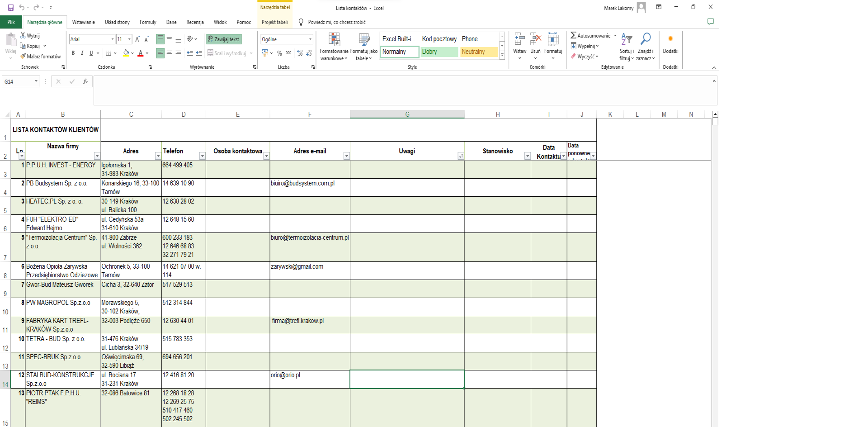
Task: Select Malarz formatów format painter
Action: (x=40, y=57)
